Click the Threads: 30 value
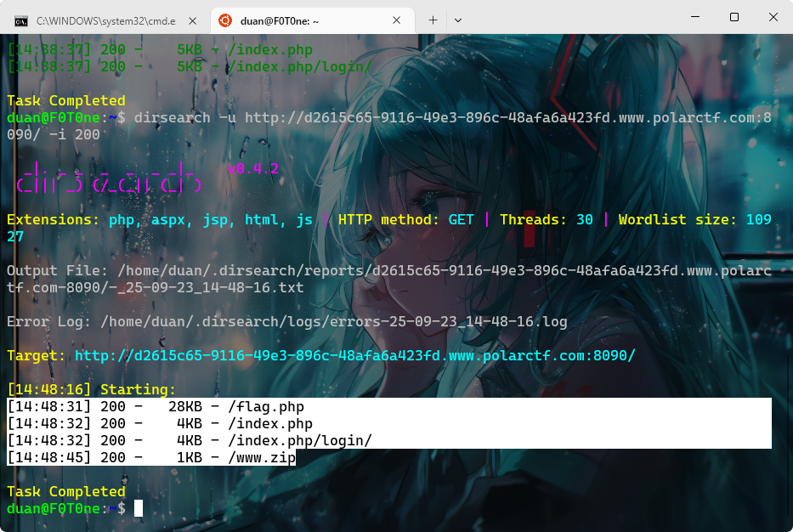Viewport: 793px width, 532px height. pos(547,219)
